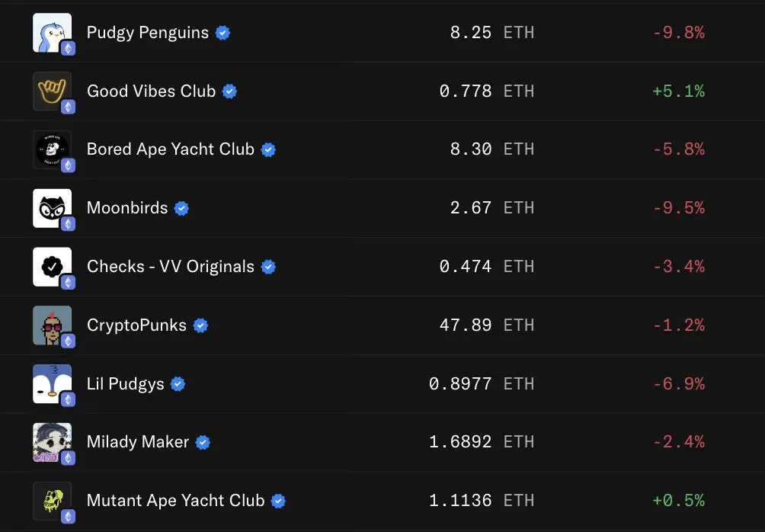The width and height of the screenshot is (765, 532).
Task: Click verified badge next to Pudgy Penguins
Action: click(x=222, y=33)
